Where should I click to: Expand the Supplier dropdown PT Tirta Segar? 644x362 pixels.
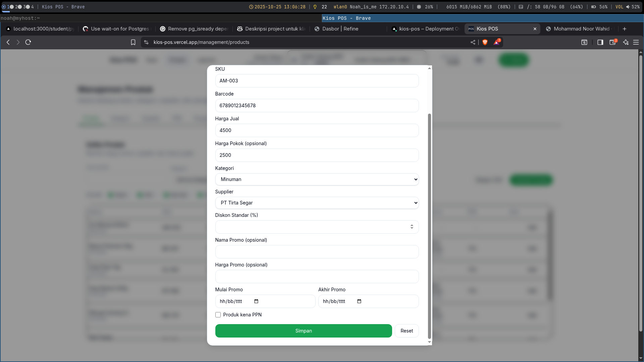(x=317, y=203)
